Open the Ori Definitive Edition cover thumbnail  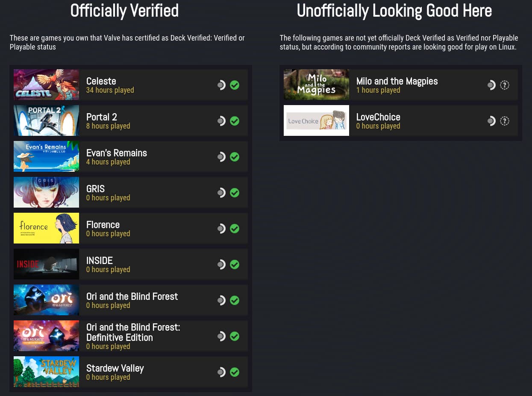tap(46, 336)
